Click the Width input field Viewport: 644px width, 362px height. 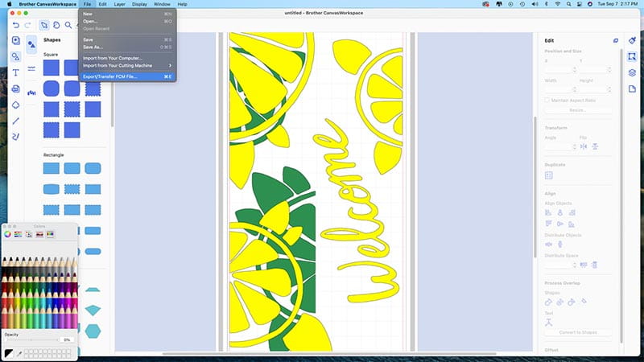tap(559, 89)
